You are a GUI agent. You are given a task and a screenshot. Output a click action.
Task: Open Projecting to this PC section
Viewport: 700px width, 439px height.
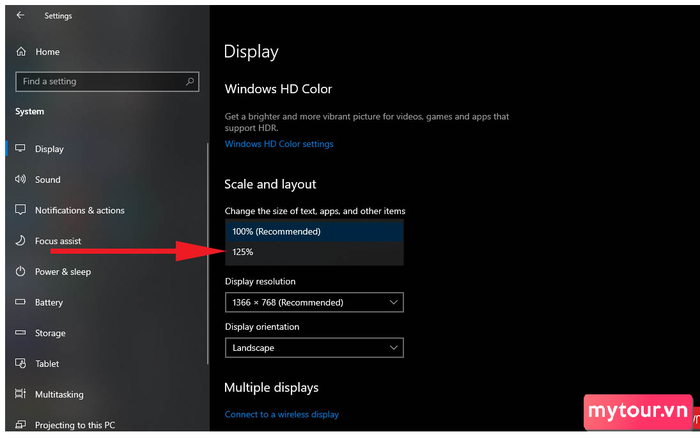click(75, 425)
